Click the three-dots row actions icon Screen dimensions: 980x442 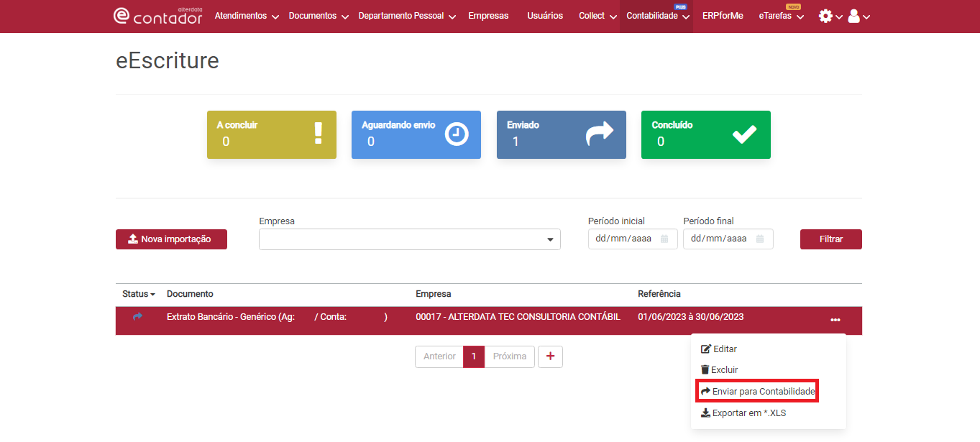pos(835,320)
